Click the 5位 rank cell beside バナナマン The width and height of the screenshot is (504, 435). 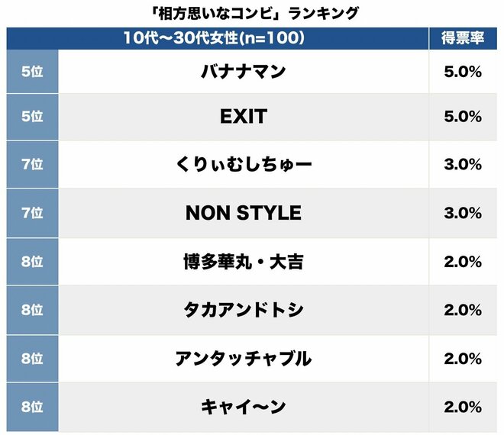31,72
